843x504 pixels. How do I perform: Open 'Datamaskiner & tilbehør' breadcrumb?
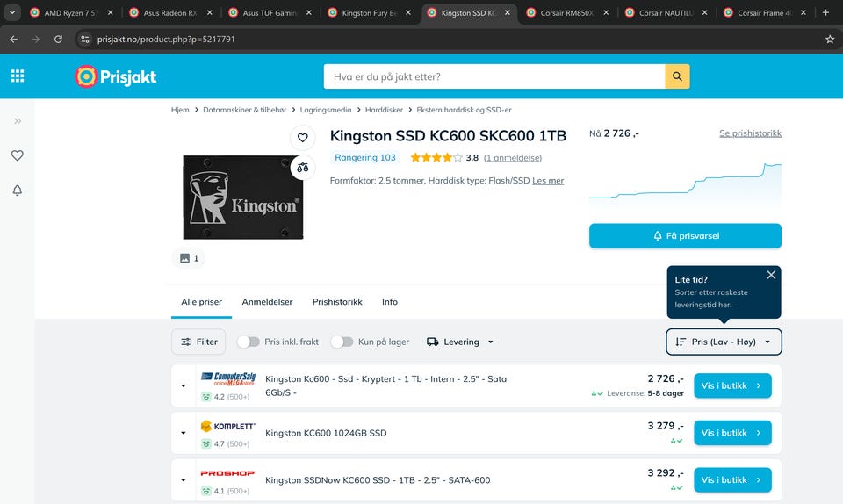pyautogui.click(x=245, y=110)
